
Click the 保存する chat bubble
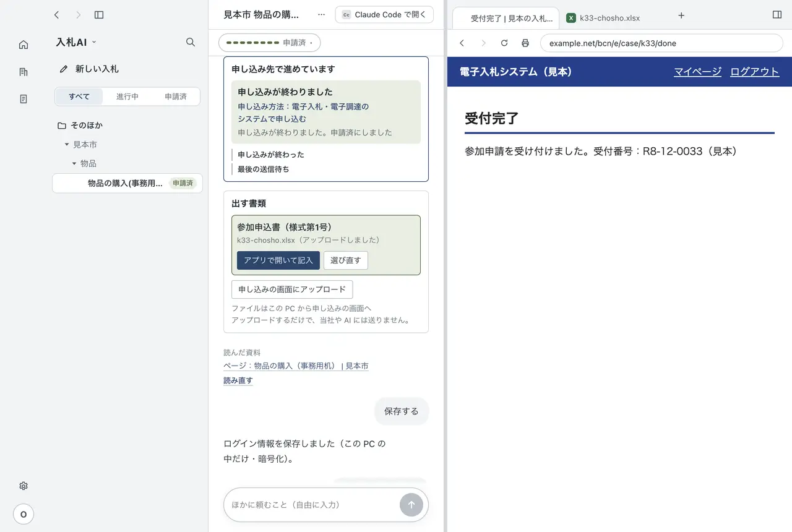coord(402,411)
